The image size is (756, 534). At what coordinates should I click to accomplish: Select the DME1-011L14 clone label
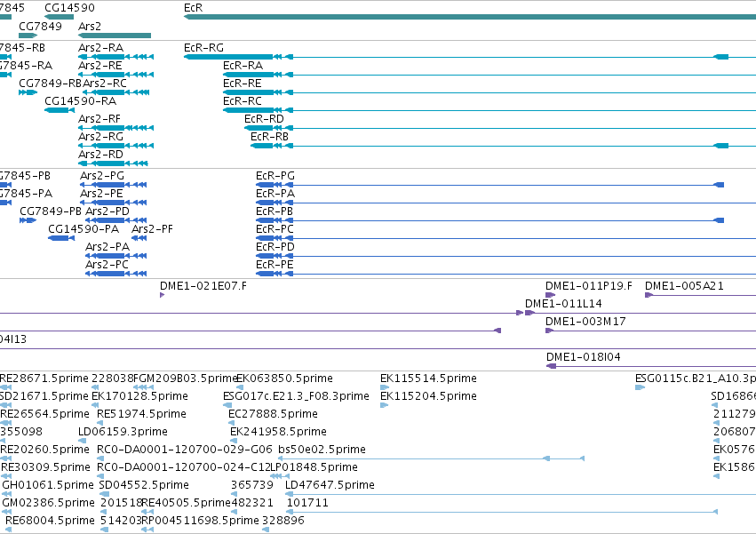point(563,305)
